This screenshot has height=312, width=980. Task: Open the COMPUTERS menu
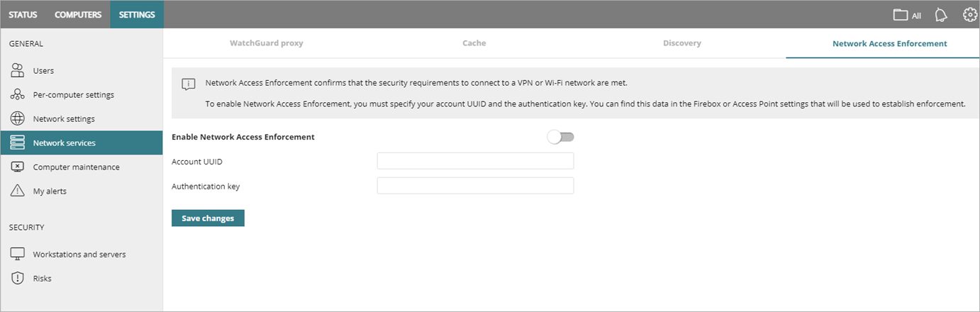[78, 15]
